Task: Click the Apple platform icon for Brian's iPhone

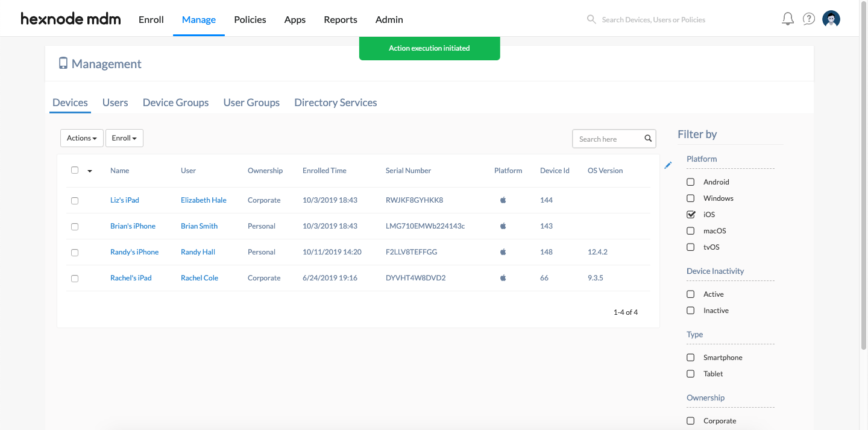Action: [503, 226]
